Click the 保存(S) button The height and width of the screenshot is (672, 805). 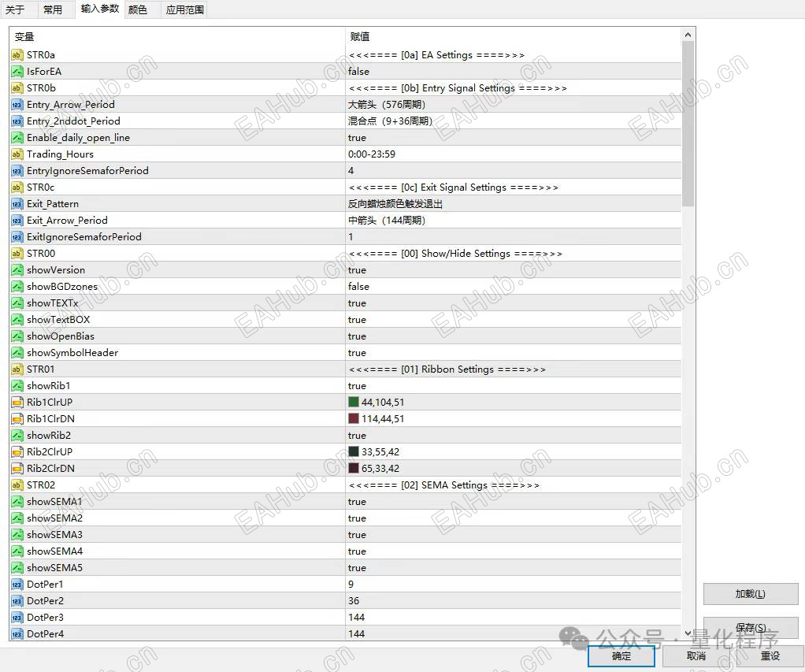click(x=751, y=627)
